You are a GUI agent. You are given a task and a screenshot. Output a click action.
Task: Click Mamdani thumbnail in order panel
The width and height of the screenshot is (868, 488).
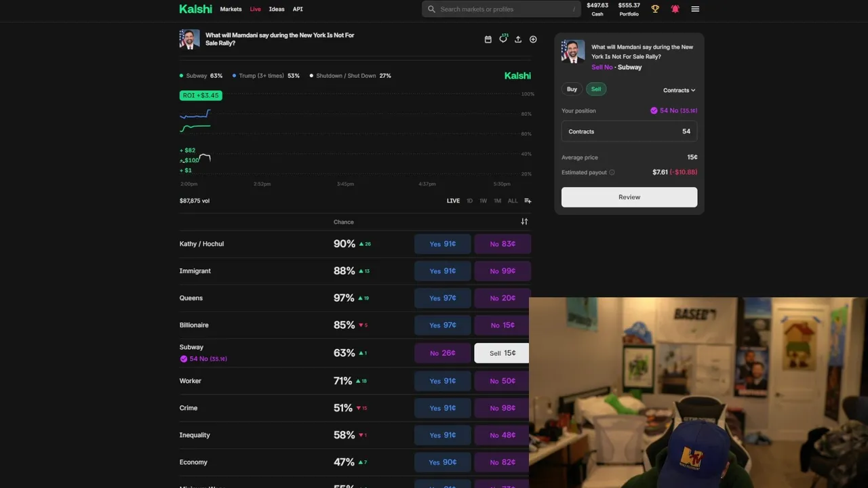pos(573,52)
